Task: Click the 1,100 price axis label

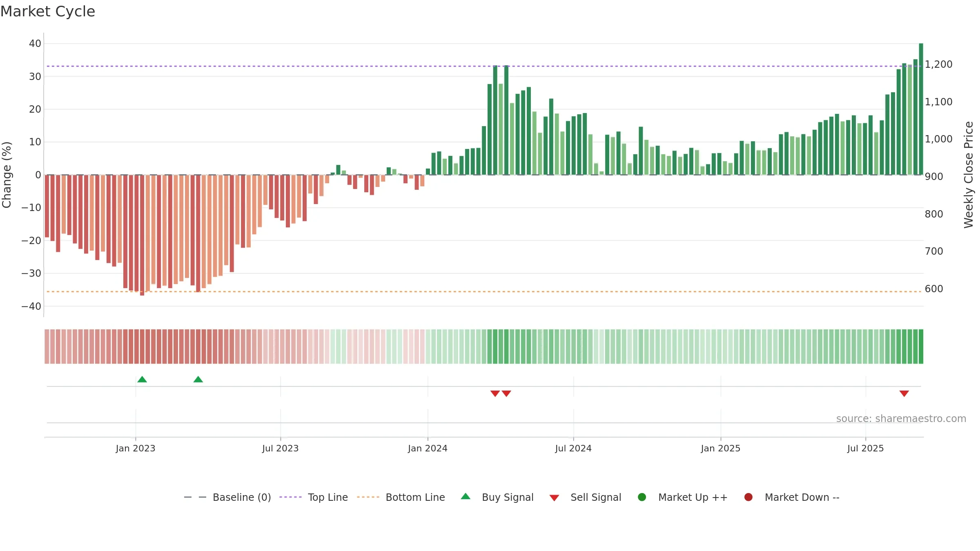Action: (939, 102)
